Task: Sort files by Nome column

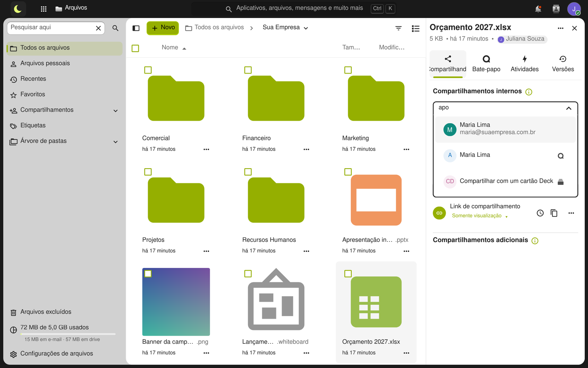Action: 174,47
